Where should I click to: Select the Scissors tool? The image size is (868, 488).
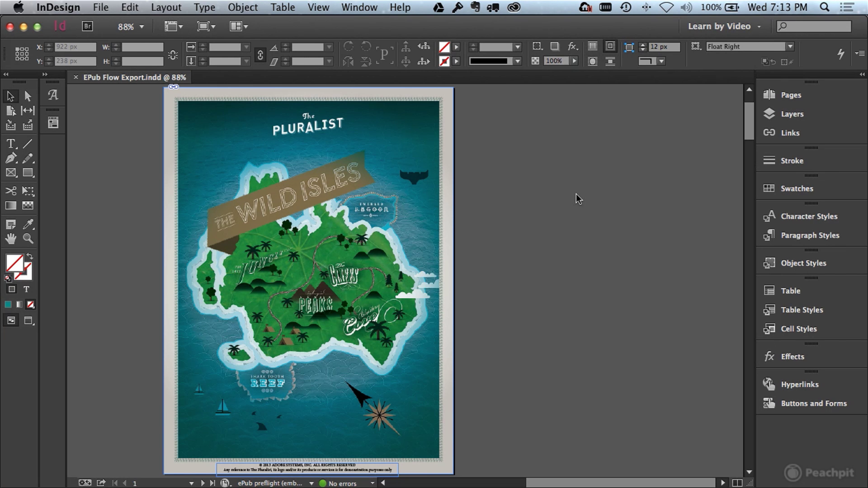(x=11, y=191)
